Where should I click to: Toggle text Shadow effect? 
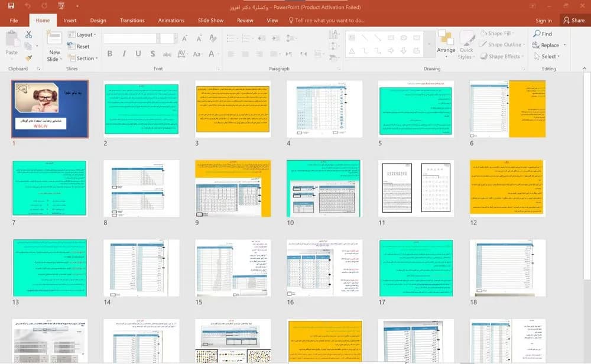[152, 54]
